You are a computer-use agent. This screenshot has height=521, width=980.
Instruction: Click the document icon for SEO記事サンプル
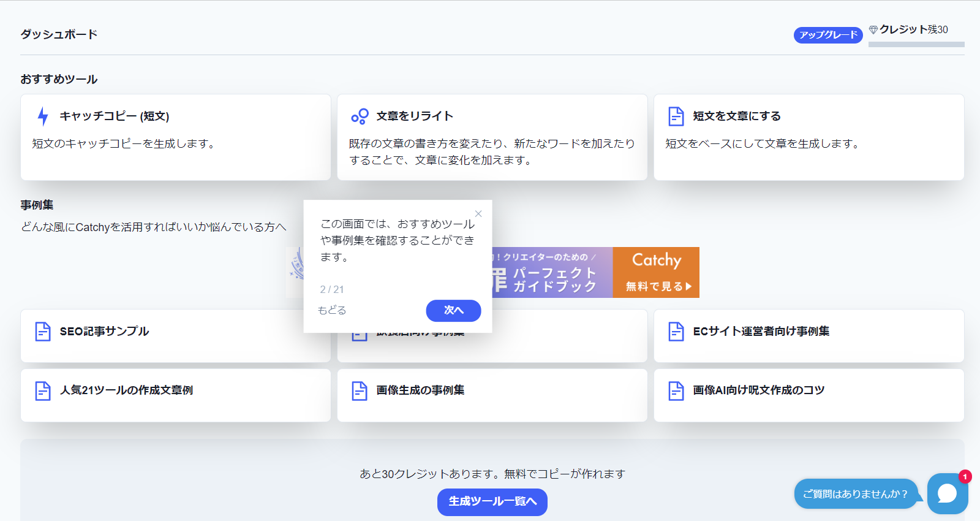[x=43, y=332]
